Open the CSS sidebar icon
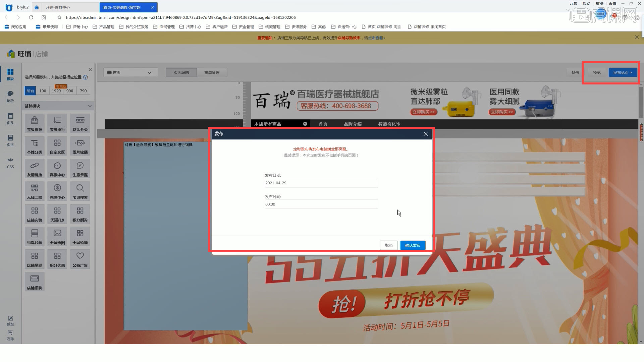The width and height of the screenshot is (644, 362). point(10,163)
